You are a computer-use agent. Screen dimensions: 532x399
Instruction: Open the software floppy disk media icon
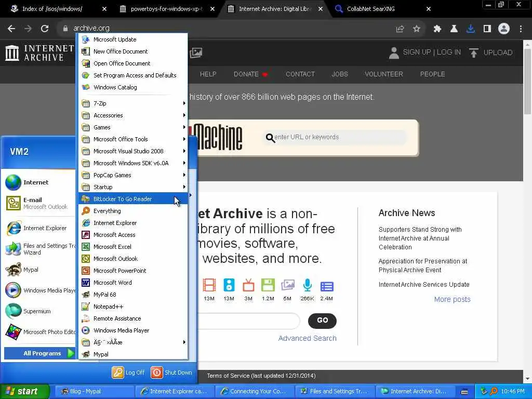point(268,285)
